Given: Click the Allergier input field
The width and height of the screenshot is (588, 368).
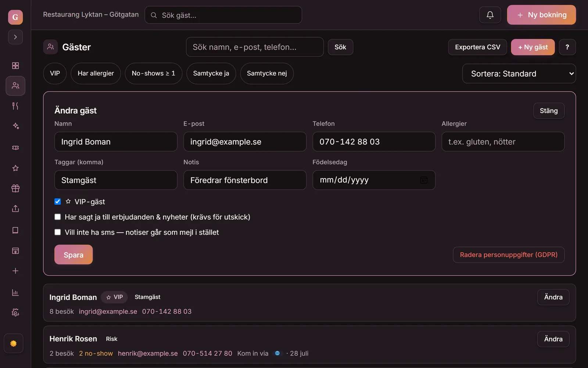Looking at the screenshot, I should coord(503,142).
